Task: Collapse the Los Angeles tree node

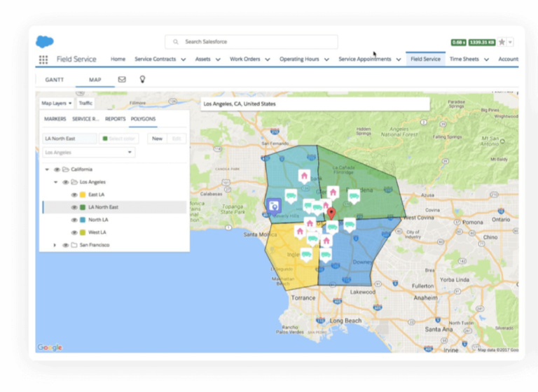Action: 55,182
